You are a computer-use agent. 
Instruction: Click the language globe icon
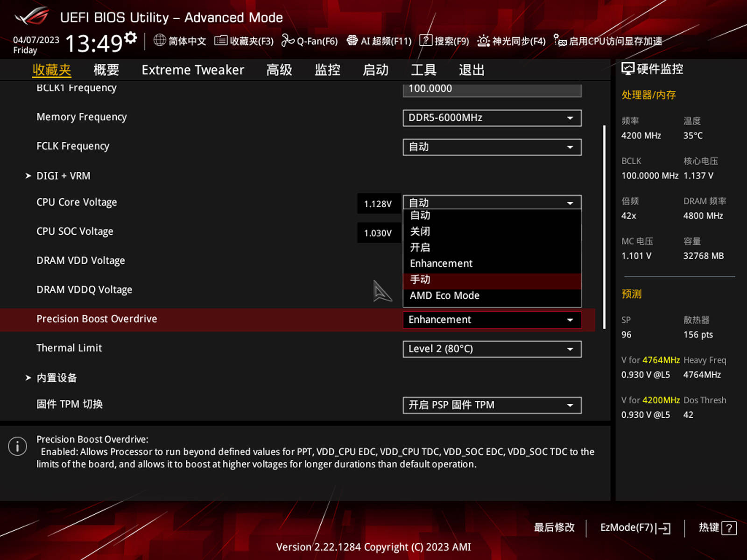[x=160, y=40]
